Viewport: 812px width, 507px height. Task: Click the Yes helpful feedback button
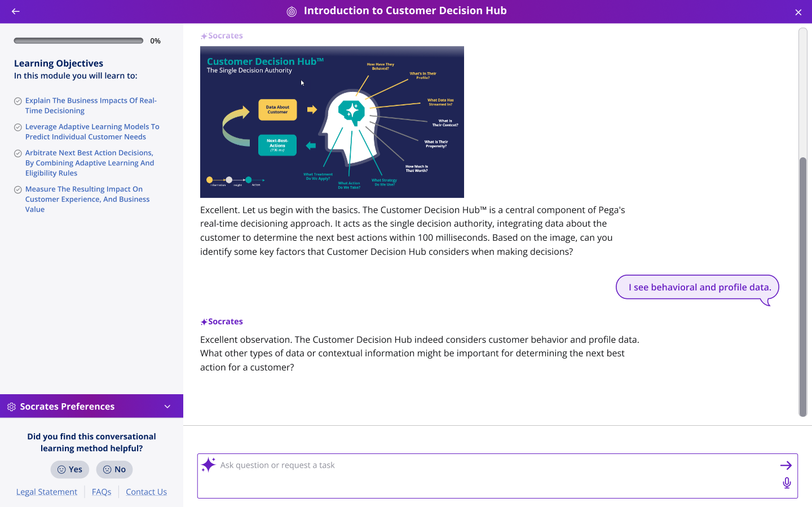tap(70, 469)
